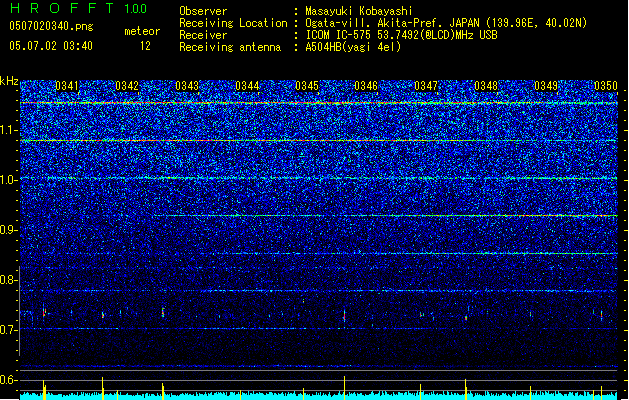
Task: Click the 0350 time marker
Action: point(606,86)
